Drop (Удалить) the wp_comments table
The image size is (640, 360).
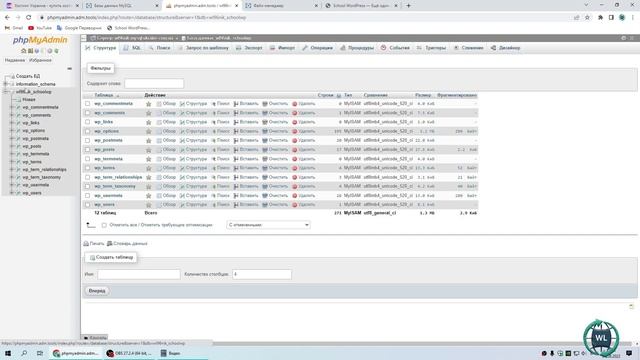tap(304, 113)
